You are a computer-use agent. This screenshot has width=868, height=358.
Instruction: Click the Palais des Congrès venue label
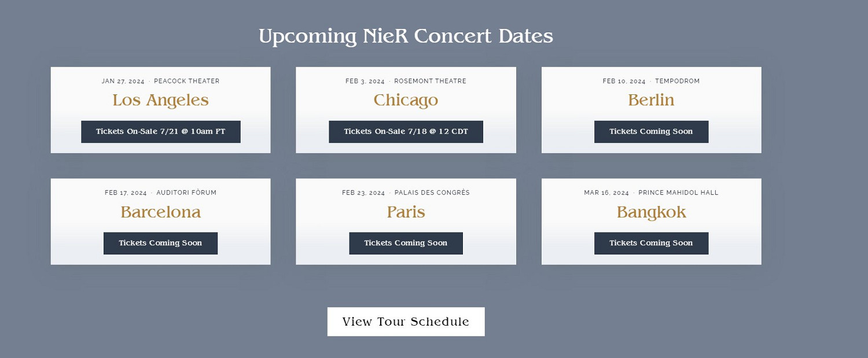[432, 193]
